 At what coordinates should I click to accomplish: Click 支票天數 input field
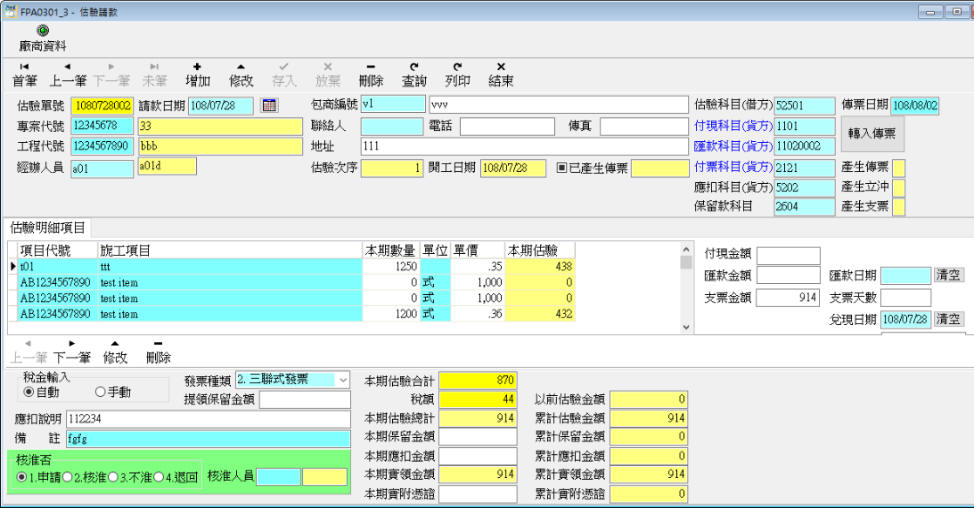906,297
